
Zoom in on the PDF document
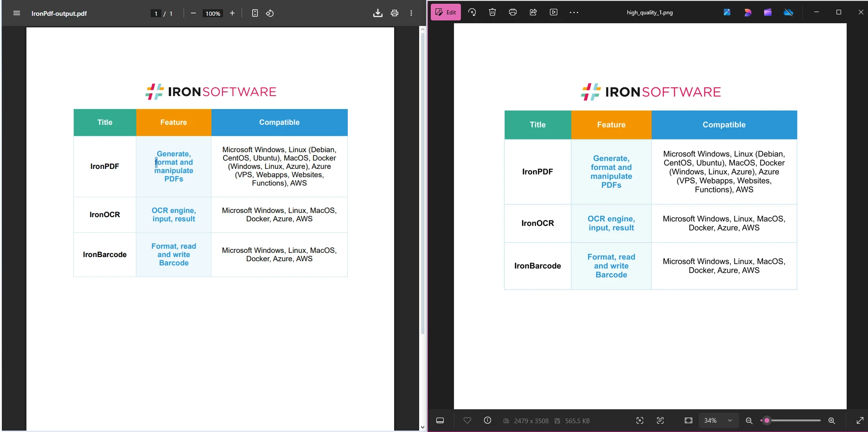232,13
